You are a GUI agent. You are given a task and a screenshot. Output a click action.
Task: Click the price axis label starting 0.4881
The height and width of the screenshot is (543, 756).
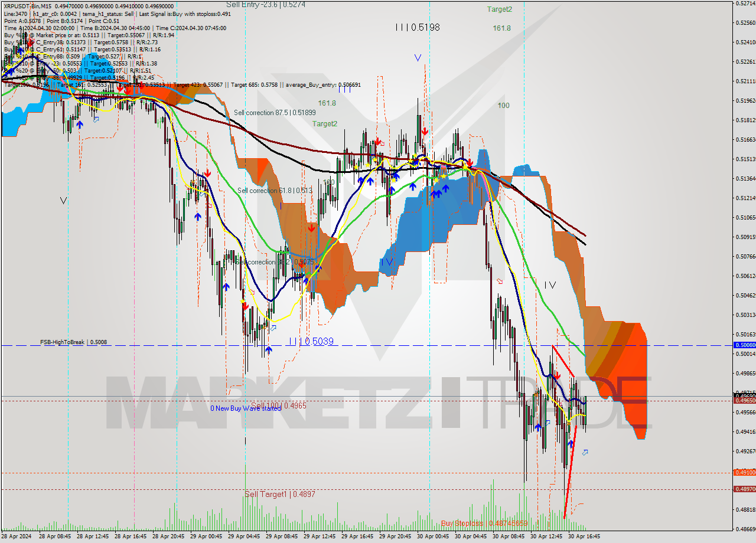click(745, 510)
